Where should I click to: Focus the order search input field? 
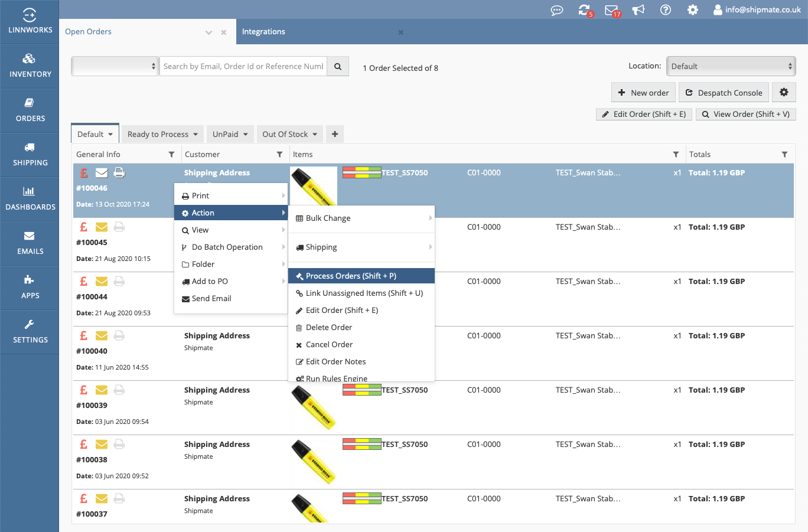pyautogui.click(x=243, y=67)
